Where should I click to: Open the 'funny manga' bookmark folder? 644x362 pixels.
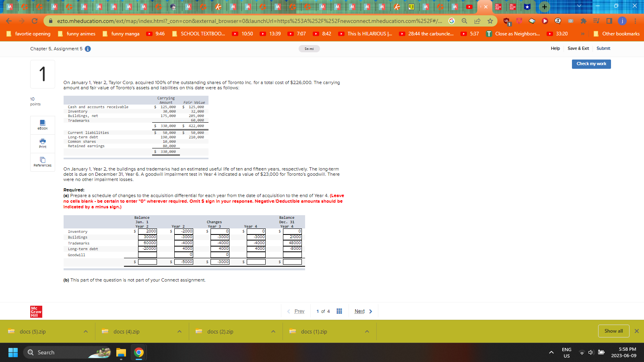[121, 34]
